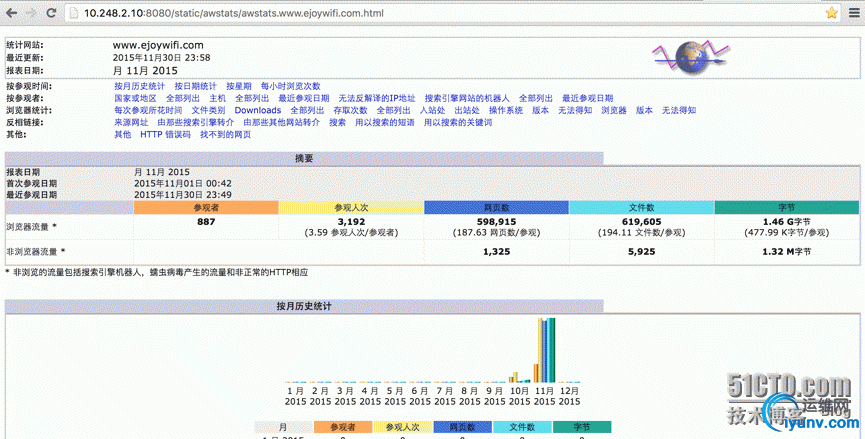
Task: Open the 由那些搜索引擎转介 link
Action: tap(196, 122)
